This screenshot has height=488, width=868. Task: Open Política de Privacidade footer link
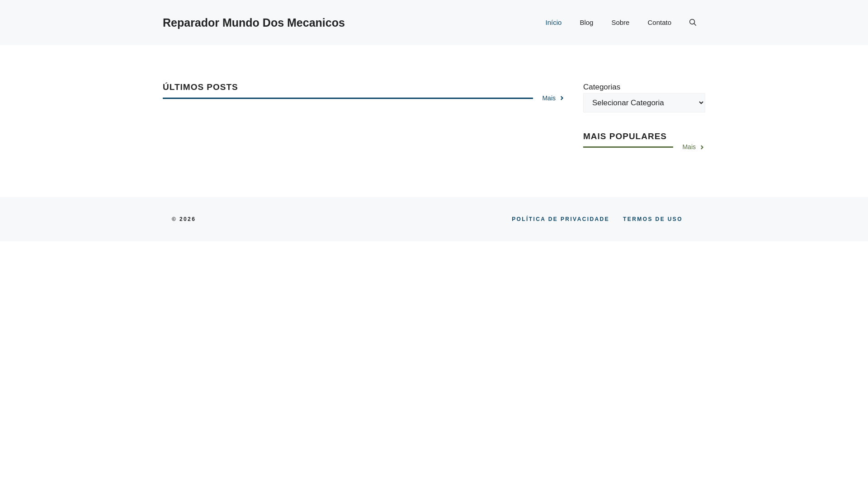tap(560, 219)
